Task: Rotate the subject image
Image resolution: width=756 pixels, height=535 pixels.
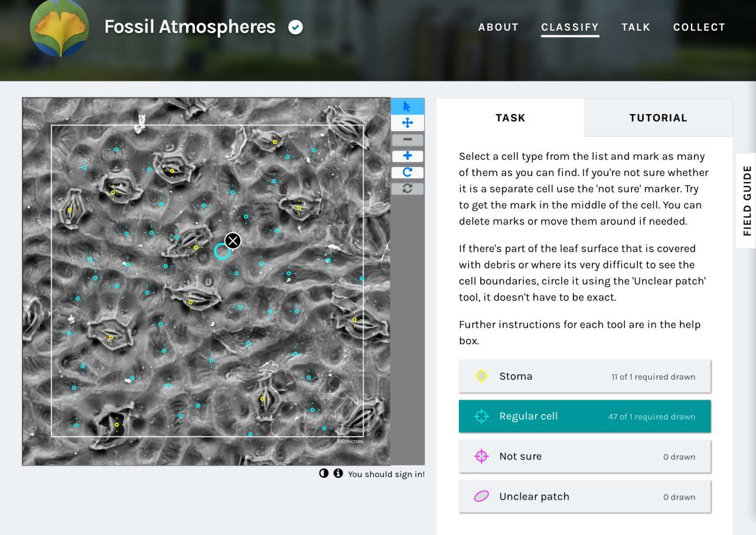Action: (408, 172)
